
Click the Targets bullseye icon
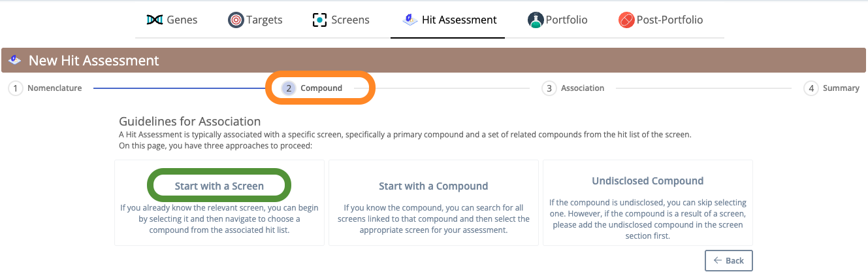coord(236,20)
